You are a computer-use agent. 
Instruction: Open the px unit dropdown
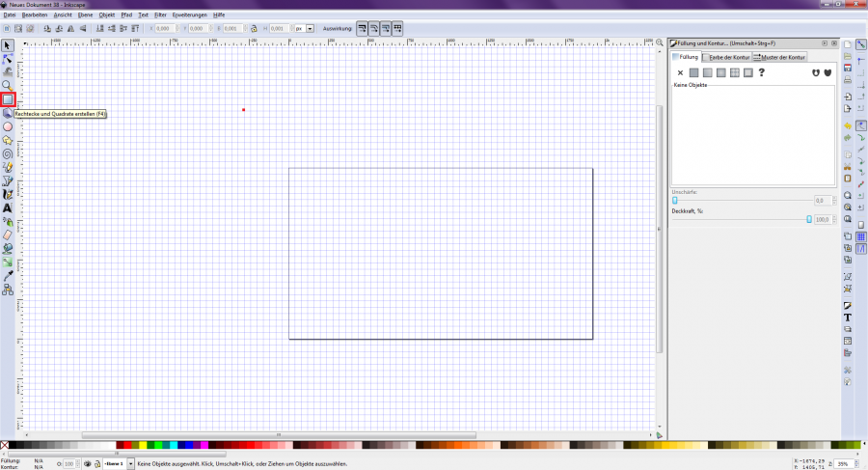click(x=310, y=29)
